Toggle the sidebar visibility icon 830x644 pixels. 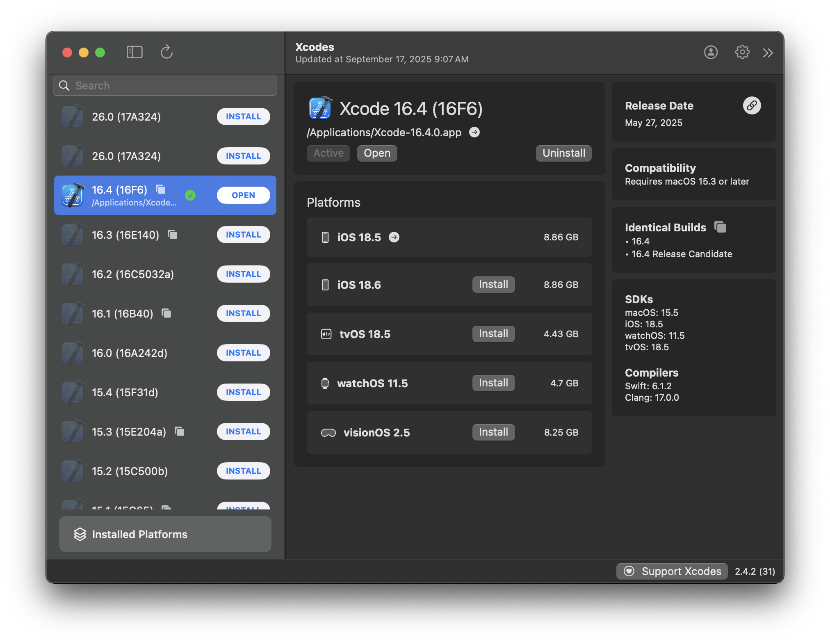tap(135, 52)
